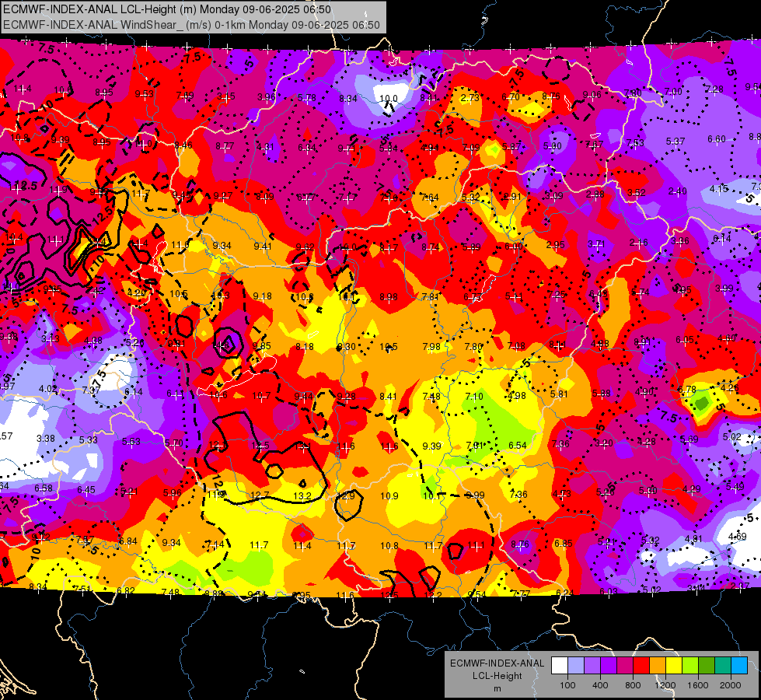Click the wind shear value 9.85
The image size is (761, 700).
262,346
